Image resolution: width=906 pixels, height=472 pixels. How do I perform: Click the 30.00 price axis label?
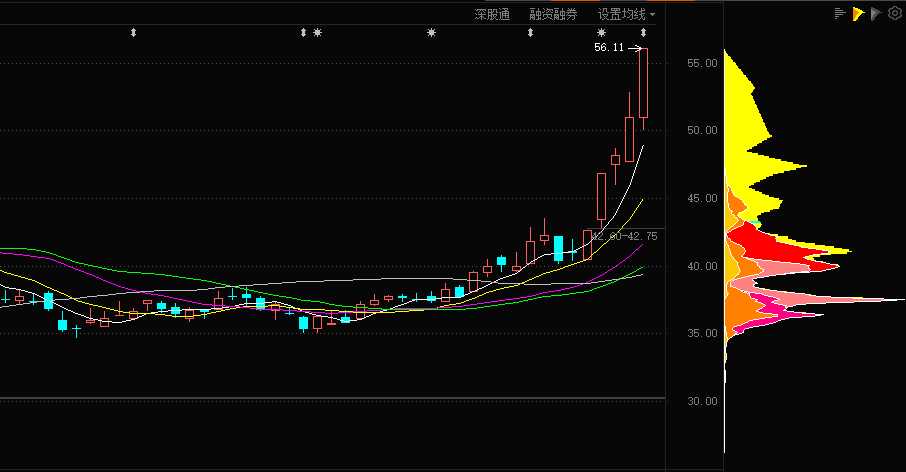[x=702, y=401]
